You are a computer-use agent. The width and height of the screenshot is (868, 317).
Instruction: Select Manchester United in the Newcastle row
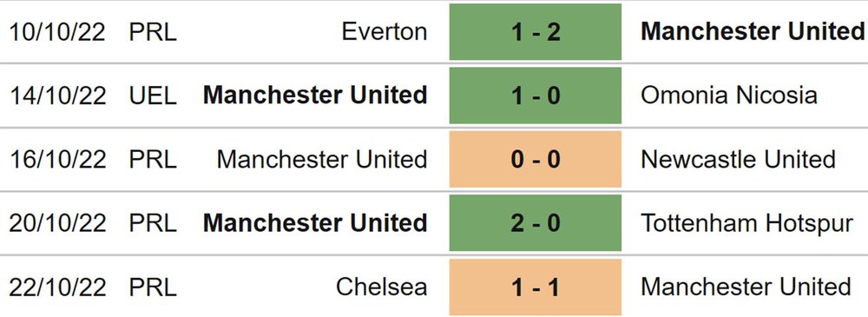[322, 160]
